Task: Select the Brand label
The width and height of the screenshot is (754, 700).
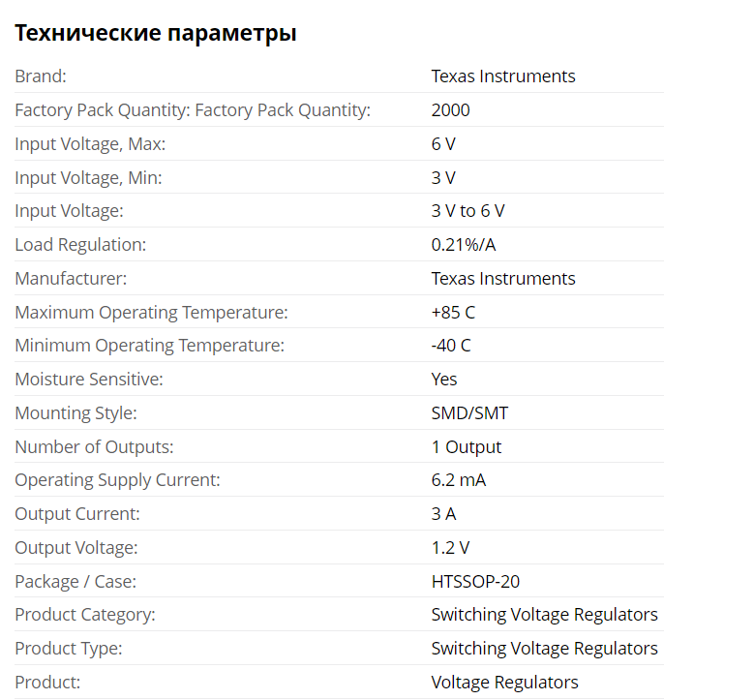Action: 41,76
